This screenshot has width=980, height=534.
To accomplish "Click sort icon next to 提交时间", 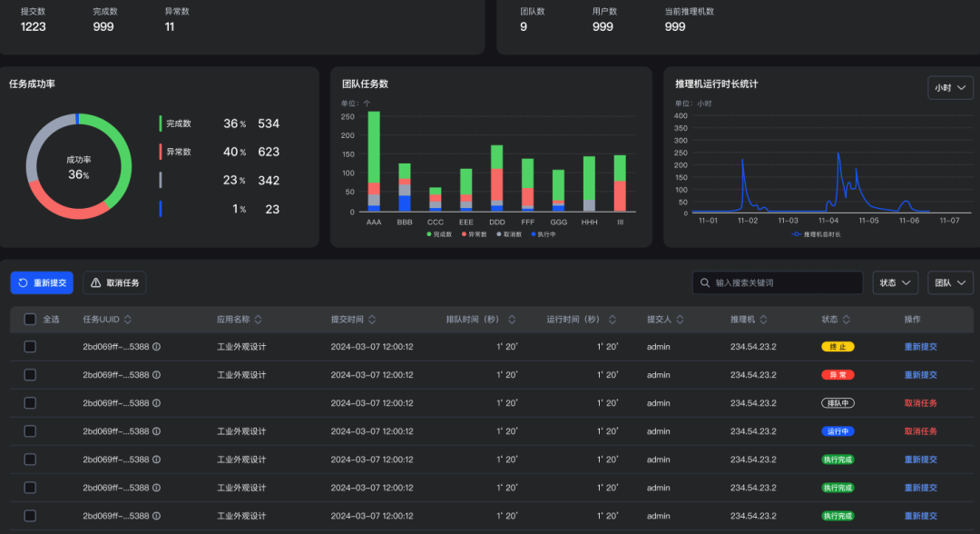I will point(373,320).
